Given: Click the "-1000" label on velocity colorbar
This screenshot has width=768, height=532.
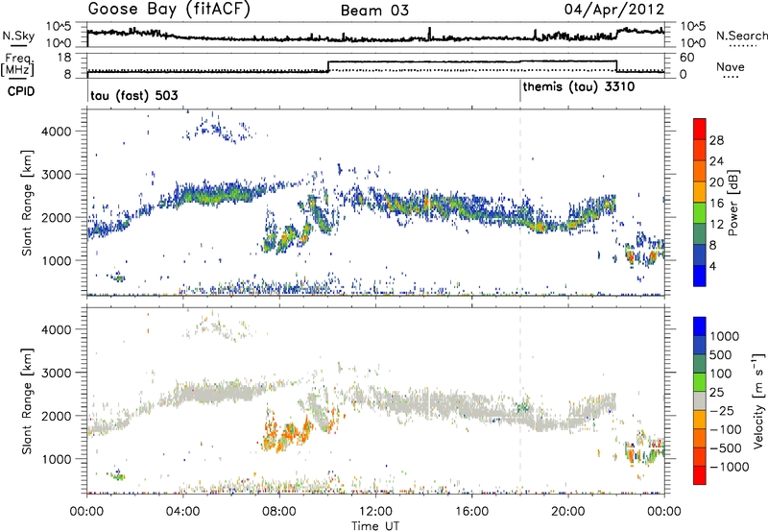Looking at the screenshot, I should [729, 467].
